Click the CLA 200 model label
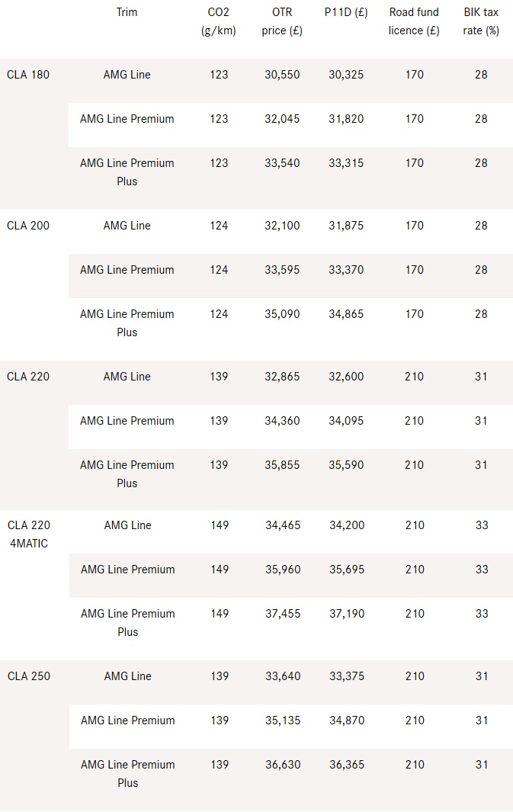The width and height of the screenshot is (513, 812). point(28,226)
